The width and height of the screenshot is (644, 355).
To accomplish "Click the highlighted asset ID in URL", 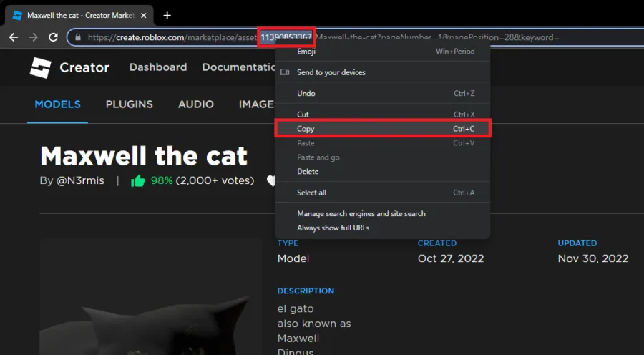I will tap(286, 37).
